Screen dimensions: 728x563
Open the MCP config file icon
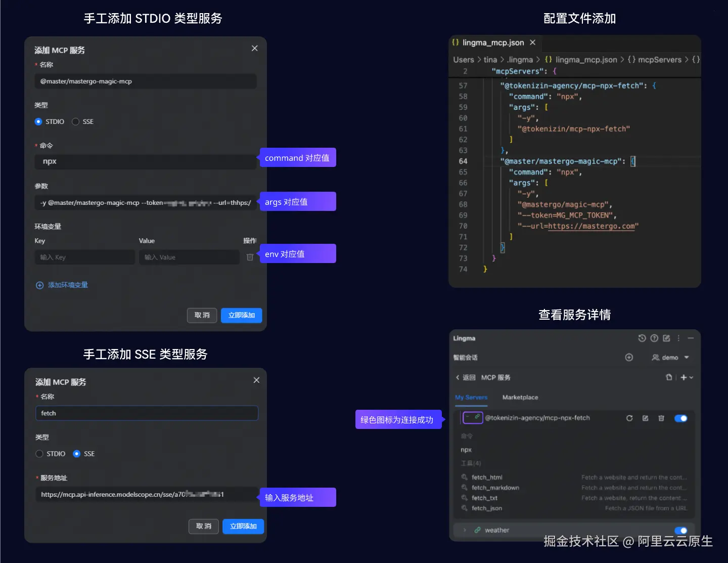click(x=669, y=377)
